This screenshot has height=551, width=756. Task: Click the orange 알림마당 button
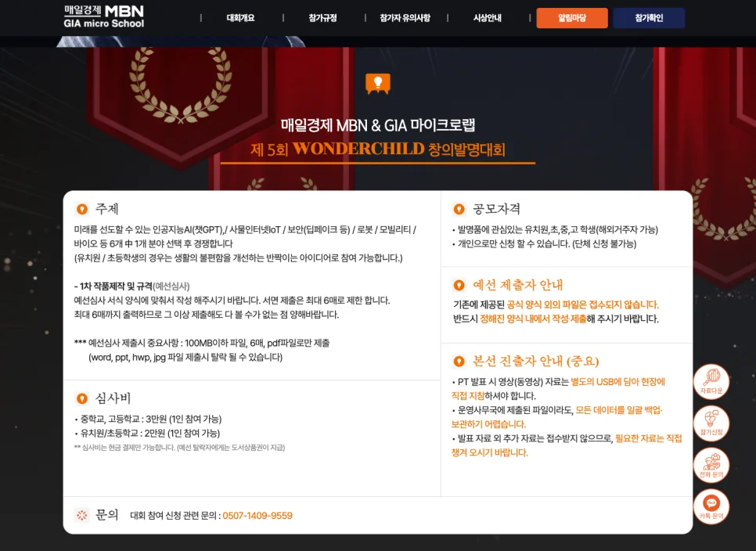pos(572,18)
